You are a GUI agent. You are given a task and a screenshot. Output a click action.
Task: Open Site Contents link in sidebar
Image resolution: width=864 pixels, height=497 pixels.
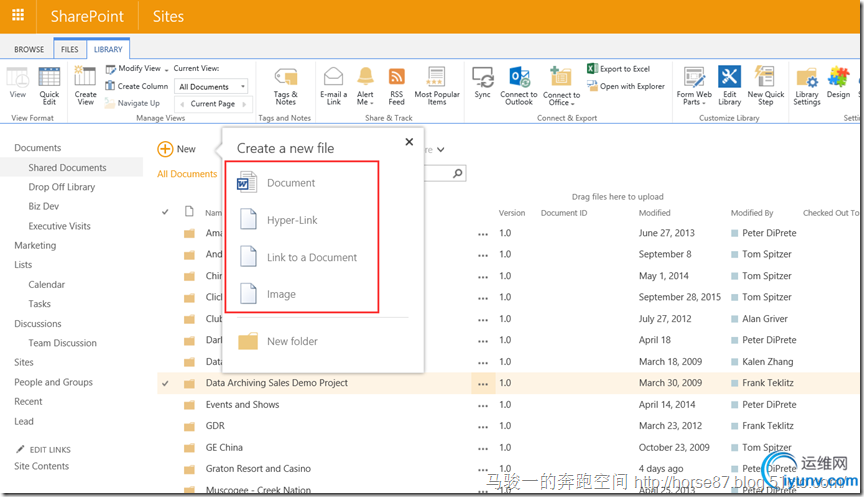pyautogui.click(x=41, y=466)
